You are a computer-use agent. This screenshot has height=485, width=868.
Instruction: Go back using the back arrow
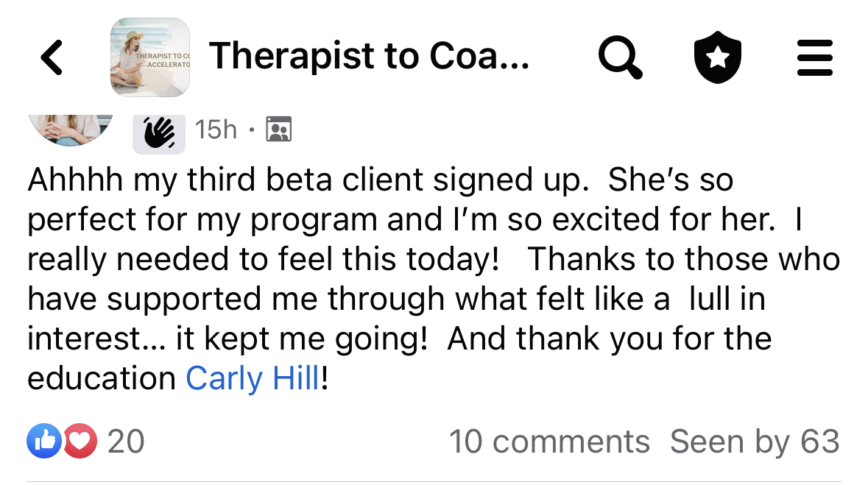[52, 57]
